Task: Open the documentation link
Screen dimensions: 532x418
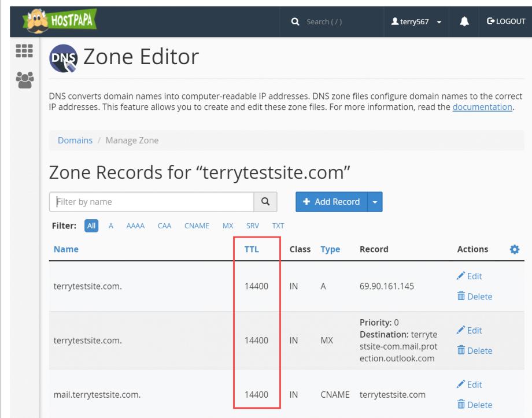Action: 482,107
